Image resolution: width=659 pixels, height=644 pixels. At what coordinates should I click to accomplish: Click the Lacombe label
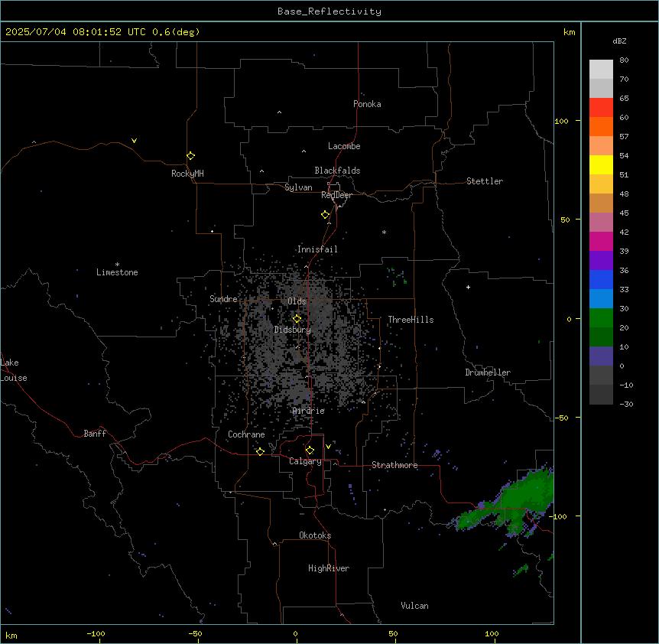tap(344, 146)
